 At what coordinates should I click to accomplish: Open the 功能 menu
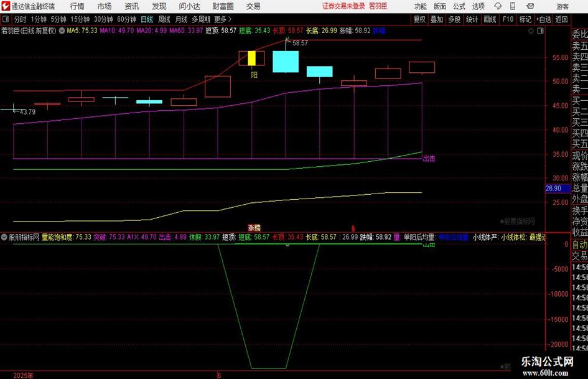point(421,6)
